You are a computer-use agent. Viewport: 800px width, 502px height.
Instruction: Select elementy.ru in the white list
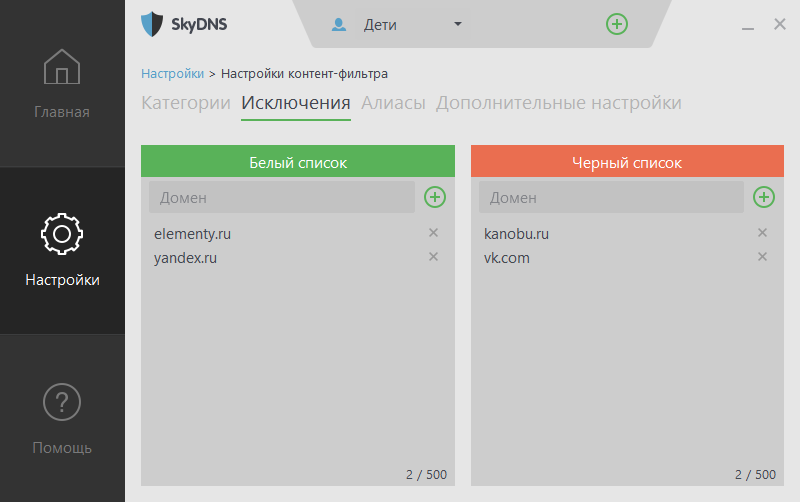[192, 234]
